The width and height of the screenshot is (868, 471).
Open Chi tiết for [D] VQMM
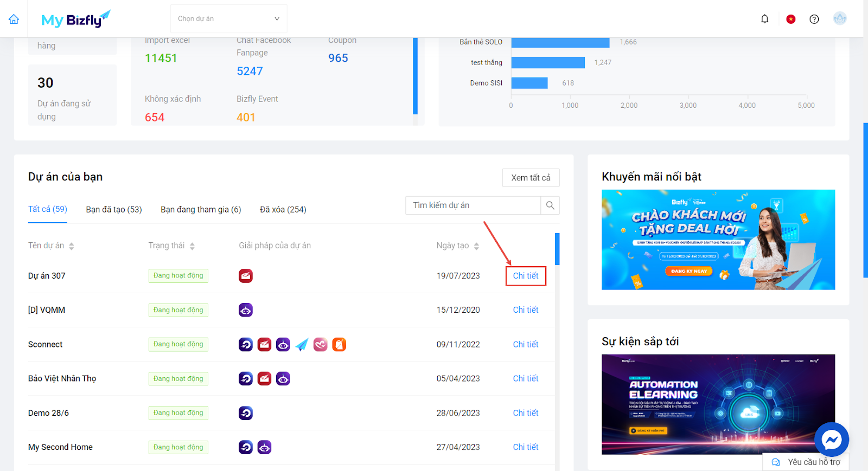526,310
